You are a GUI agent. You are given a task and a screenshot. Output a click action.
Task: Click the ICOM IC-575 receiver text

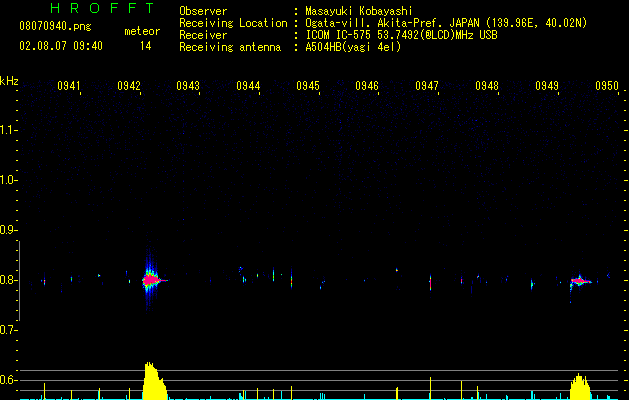coord(401,35)
